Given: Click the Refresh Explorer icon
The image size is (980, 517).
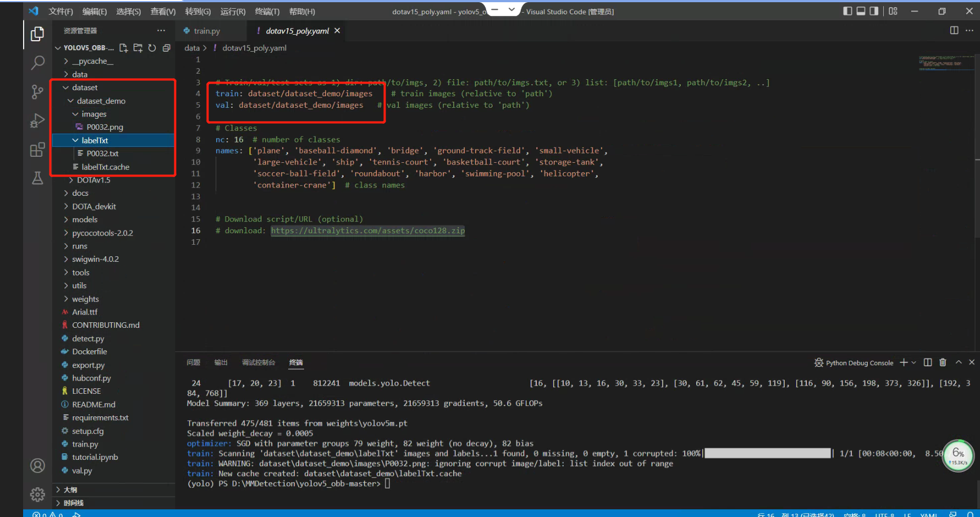Looking at the screenshot, I should (x=152, y=48).
